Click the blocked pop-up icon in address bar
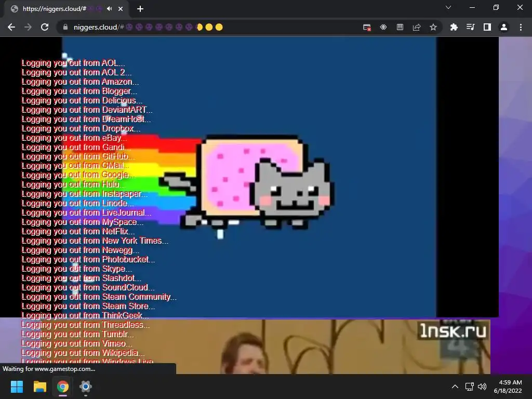Image resolution: width=532 pixels, height=399 pixels. tap(367, 27)
